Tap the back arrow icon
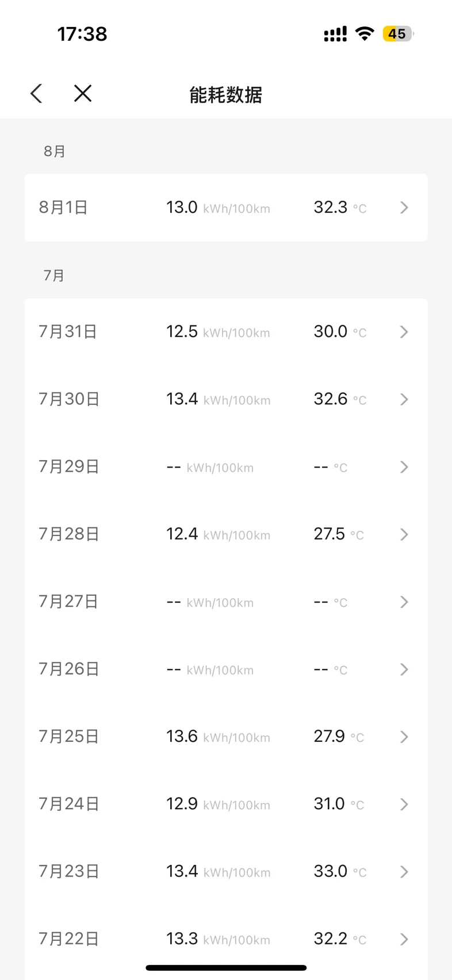This screenshot has height=980, width=452. pos(36,93)
